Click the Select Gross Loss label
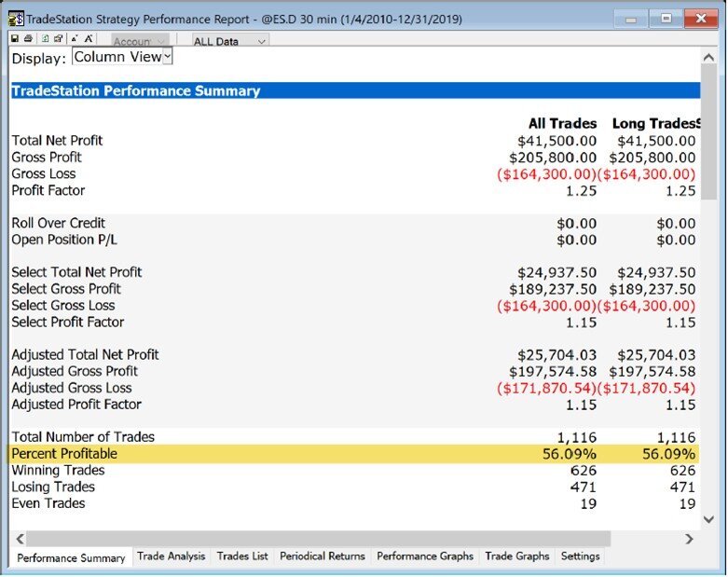The image size is (728, 577). (x=63, y=306)
